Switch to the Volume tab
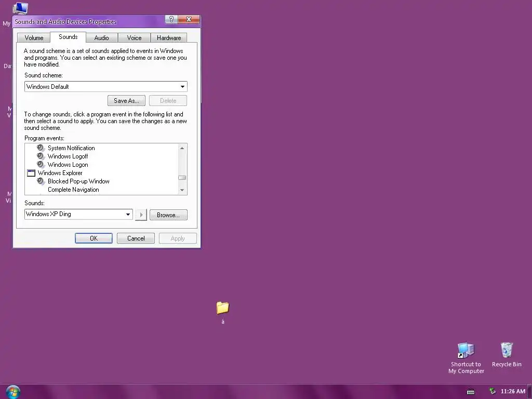The height and width of the screenshot is (399, 532). 34,37
